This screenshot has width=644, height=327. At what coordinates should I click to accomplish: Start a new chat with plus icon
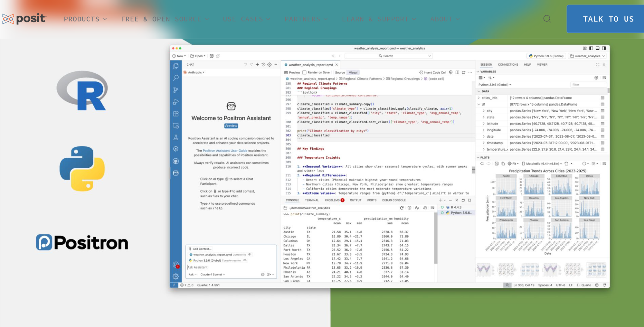coord(257,65)
